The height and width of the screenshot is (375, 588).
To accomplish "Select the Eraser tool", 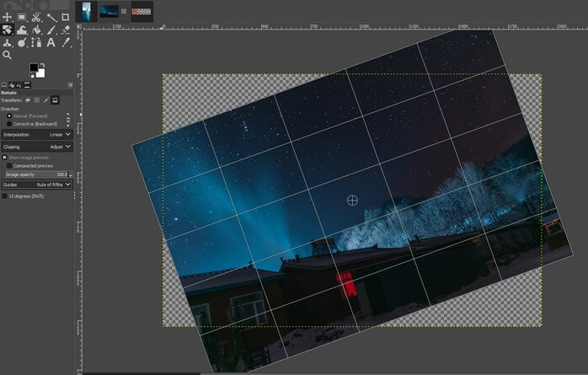I will (66, 30).
